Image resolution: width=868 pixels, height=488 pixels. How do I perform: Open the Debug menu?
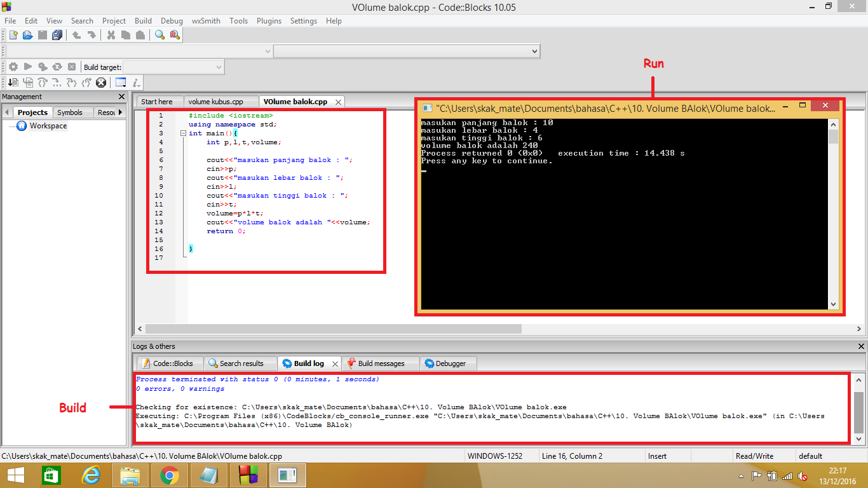(x=172, y=21)
